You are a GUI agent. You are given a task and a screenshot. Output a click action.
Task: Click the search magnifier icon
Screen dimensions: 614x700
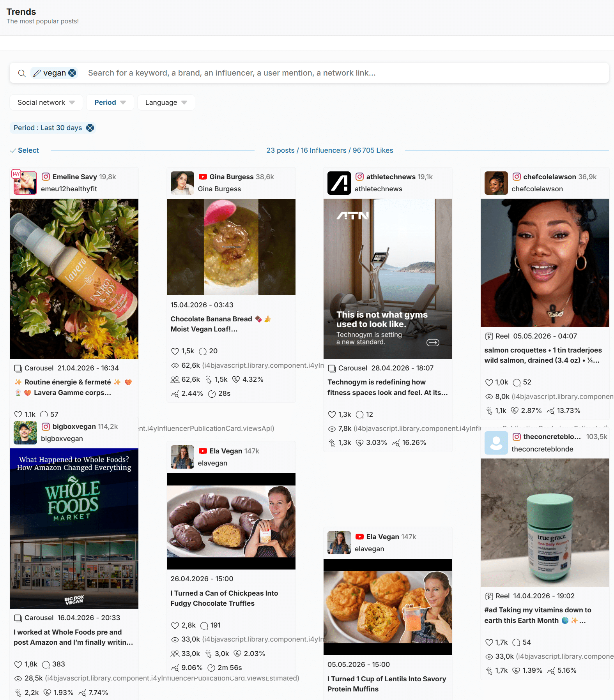pyautogui.click(x=22, y=73)
